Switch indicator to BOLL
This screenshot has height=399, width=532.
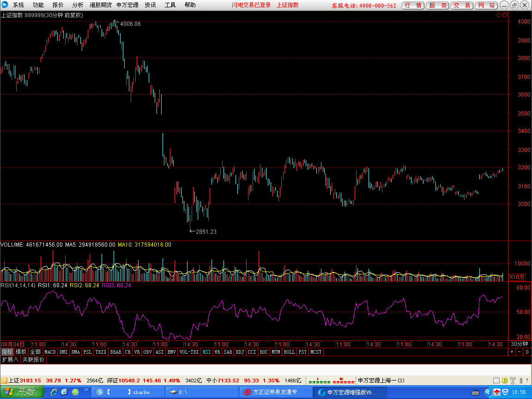point(290,352)
